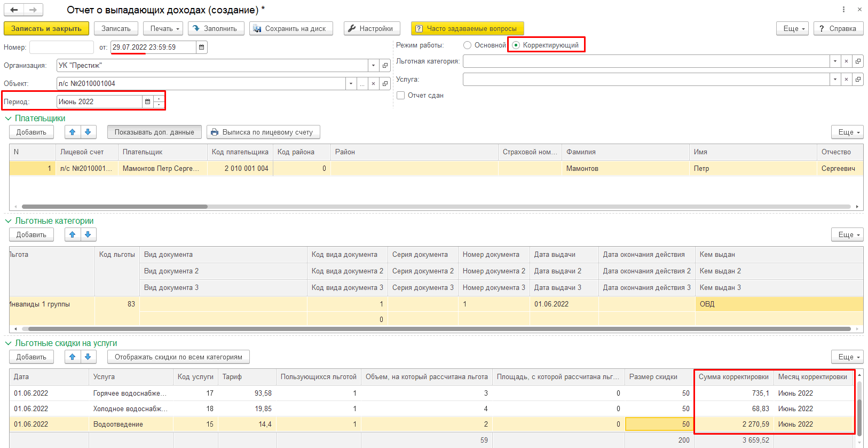Open the top toolbar Еще menu
868x448 pixels.
click(x=794, y=29)
